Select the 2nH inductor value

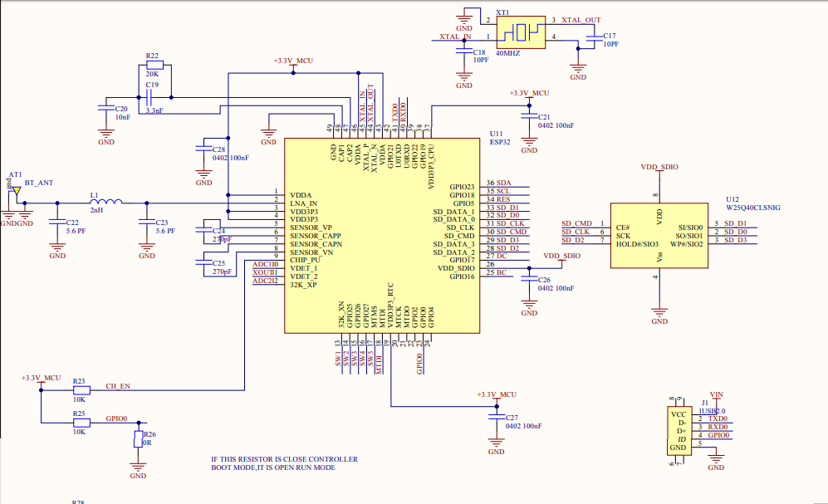click(96, 210)
